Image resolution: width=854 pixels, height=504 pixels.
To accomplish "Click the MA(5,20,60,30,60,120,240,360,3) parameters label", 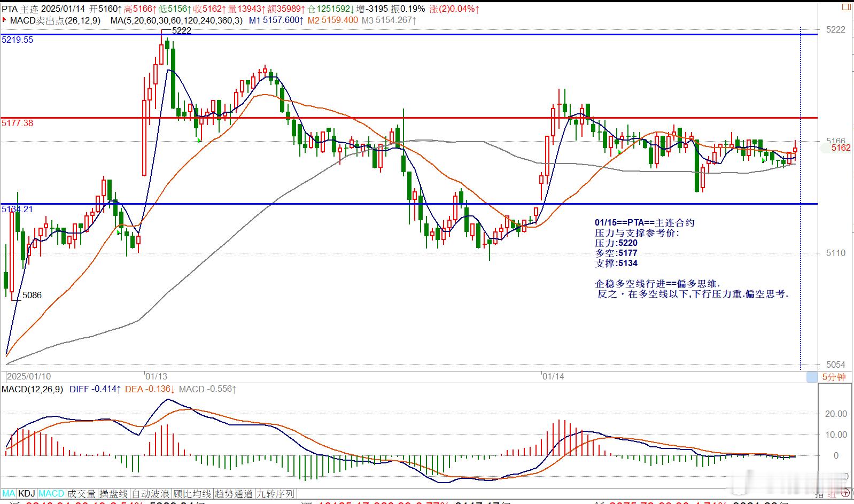I will point(176,20).
